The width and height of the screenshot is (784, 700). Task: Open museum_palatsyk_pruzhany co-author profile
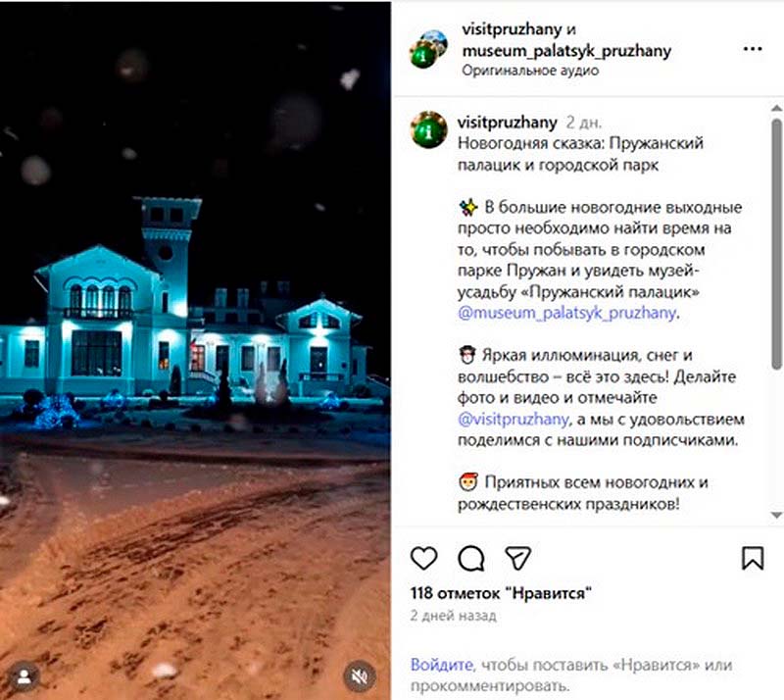[566, 51]
